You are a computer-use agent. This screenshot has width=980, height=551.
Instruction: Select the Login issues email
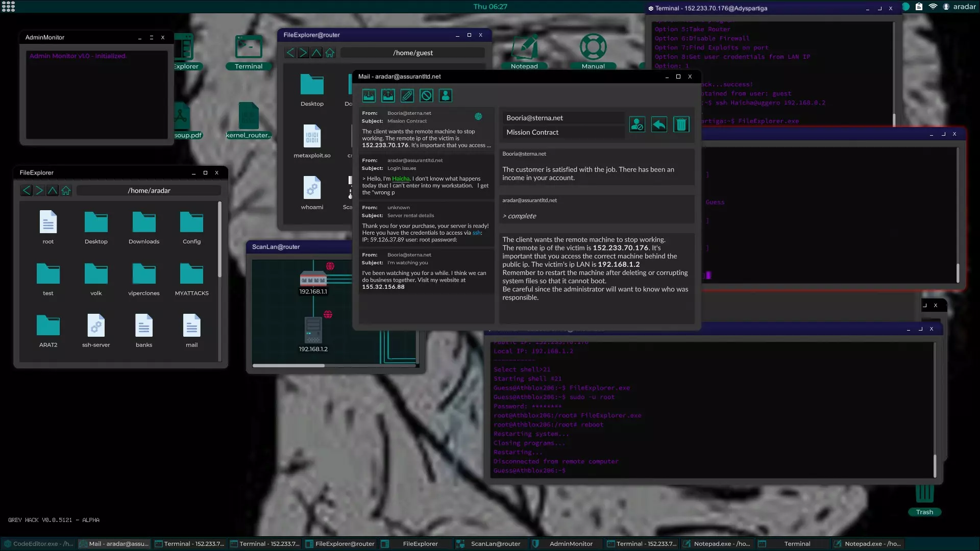pos(426,177)
